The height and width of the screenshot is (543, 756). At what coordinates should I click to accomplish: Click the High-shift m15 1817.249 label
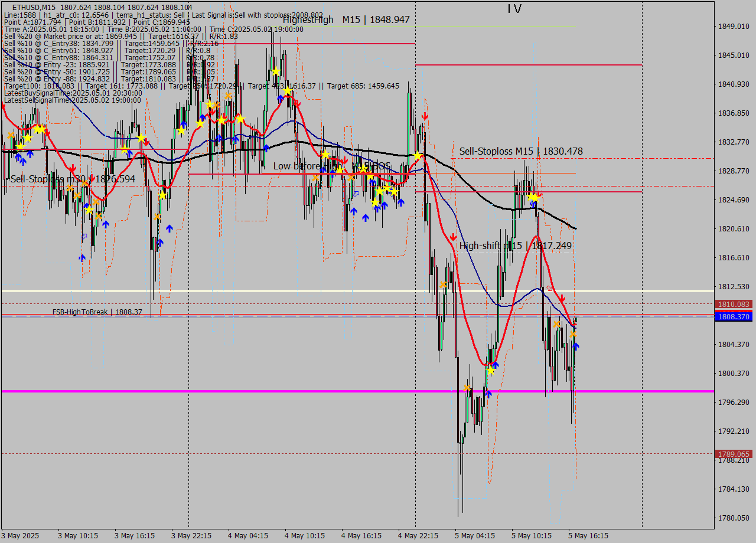(x=515, y=246)
